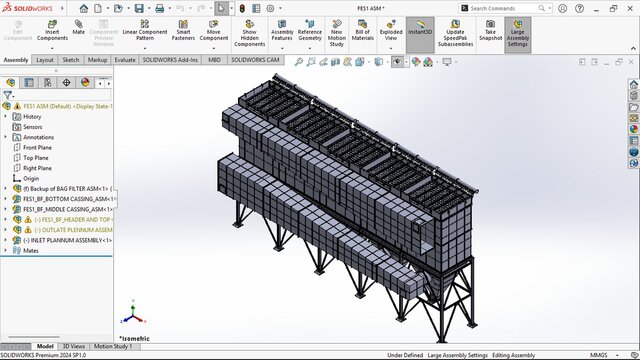Open the SOLIDWORKS Add-Ins tab

[170, 60]
